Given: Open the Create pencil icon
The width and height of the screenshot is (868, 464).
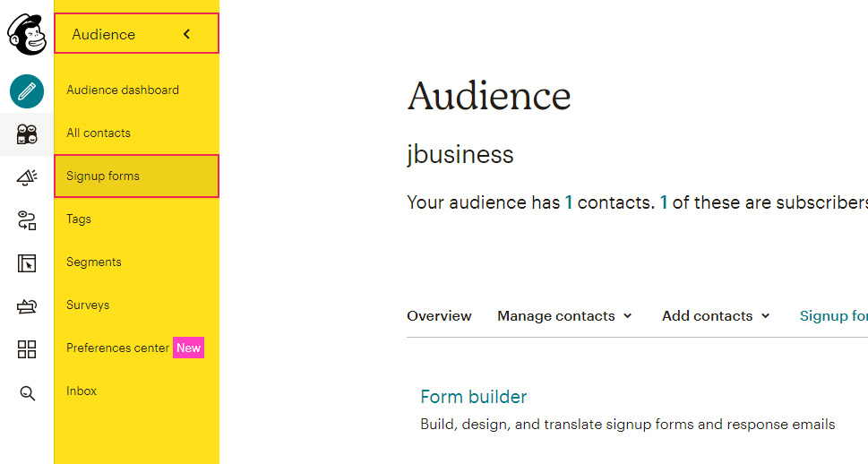Looking at the screenshot, I should [x=27, y=91].
